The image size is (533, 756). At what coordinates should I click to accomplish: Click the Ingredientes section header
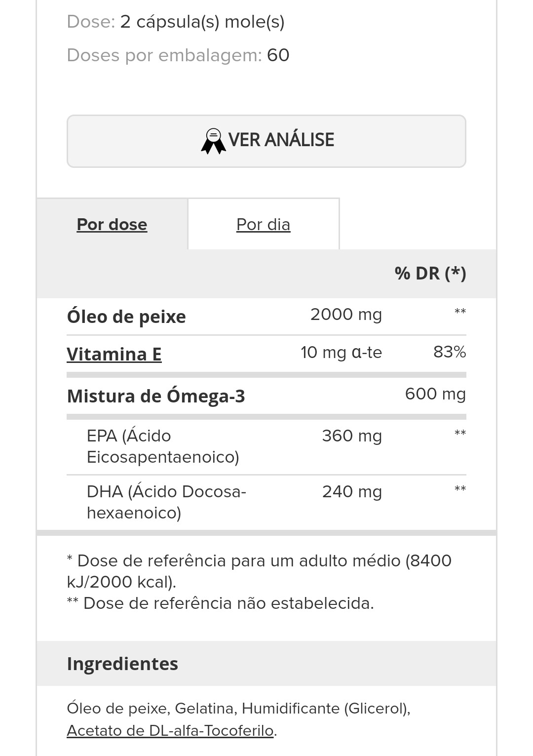click(122, 664)
